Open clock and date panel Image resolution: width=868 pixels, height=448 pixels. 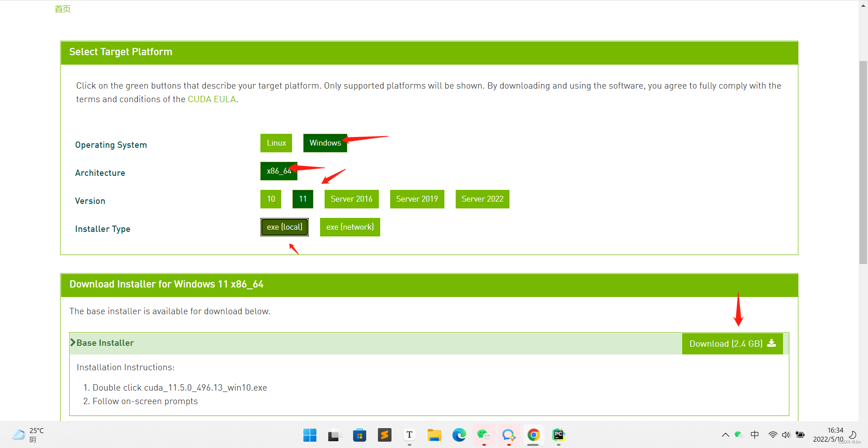coord(828,435)
